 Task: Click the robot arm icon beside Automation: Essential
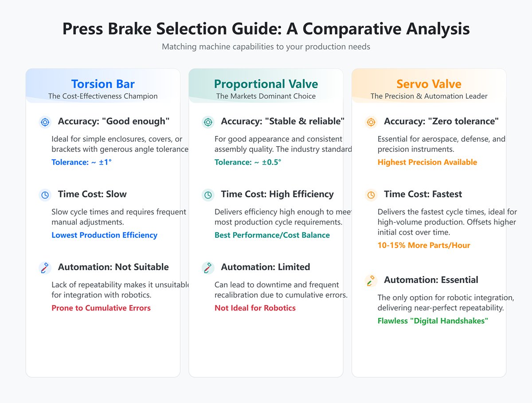[x=371, y=280]
